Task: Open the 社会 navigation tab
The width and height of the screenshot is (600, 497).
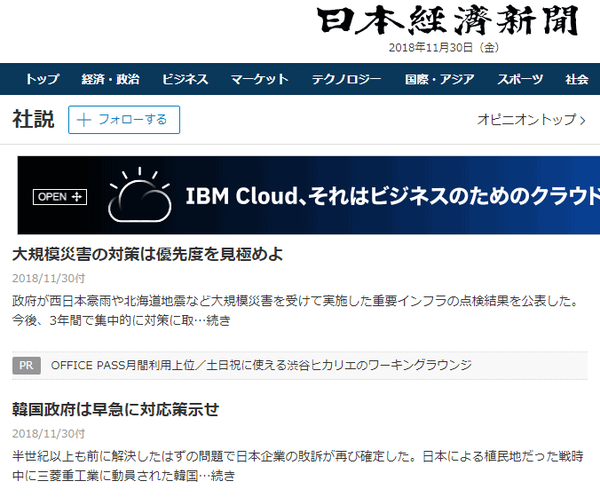Action: (577, 79)
